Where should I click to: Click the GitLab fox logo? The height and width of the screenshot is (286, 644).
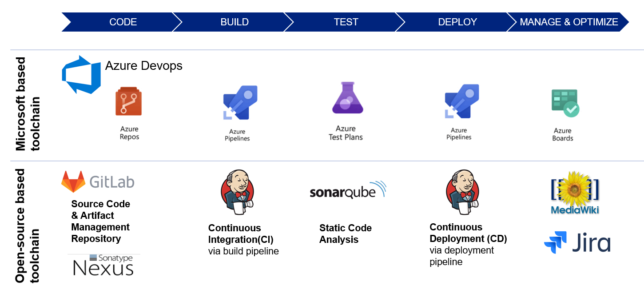point(73,181)
